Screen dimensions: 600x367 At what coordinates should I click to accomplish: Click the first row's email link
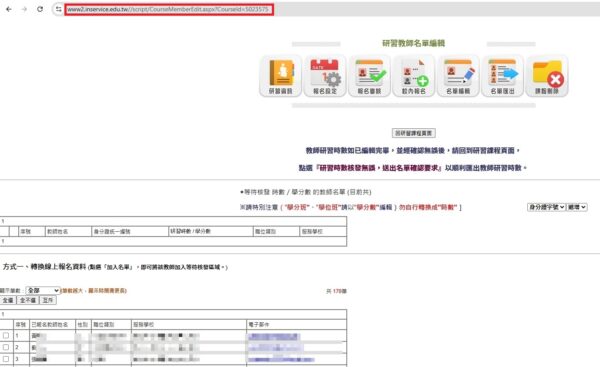pyautogui.click(x=274, y=336)
